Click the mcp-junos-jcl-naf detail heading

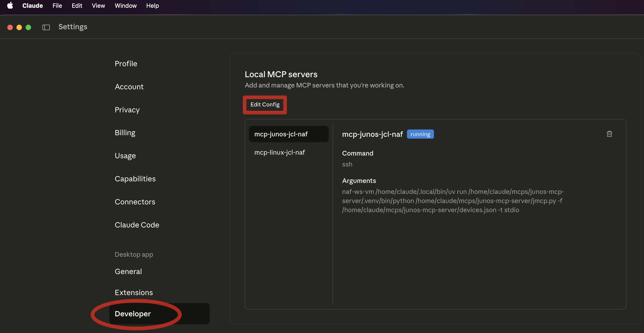pos(373,134)
